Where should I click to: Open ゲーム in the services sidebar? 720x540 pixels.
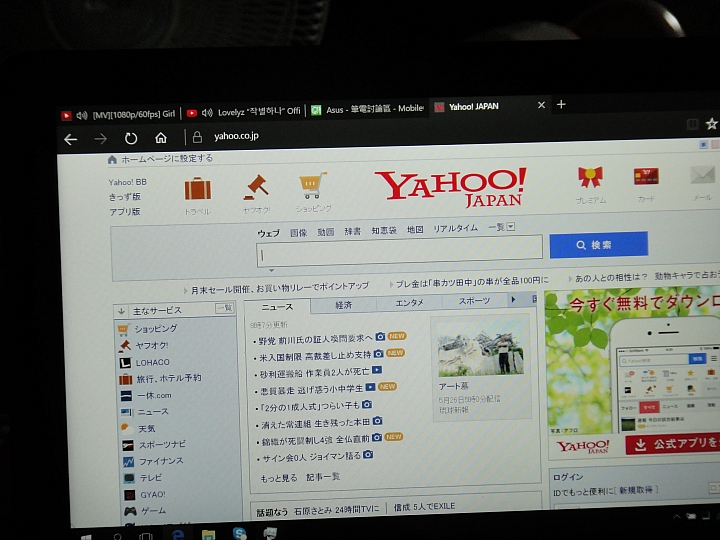[x=153, y=511]
